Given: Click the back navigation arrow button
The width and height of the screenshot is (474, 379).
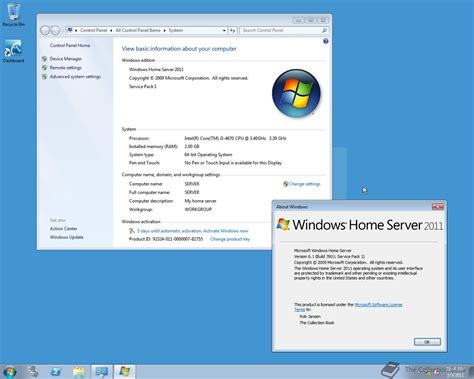Looking at the screenshot, I should coord(45,30).
